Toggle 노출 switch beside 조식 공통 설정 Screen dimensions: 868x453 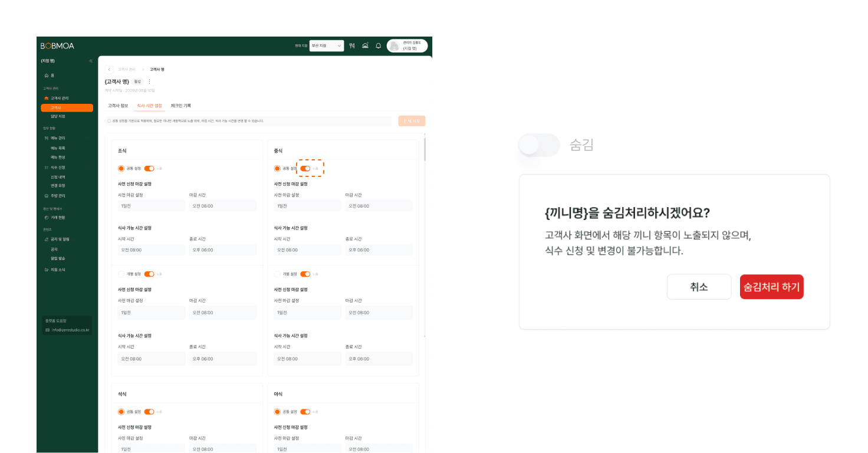tap(149, 169)
